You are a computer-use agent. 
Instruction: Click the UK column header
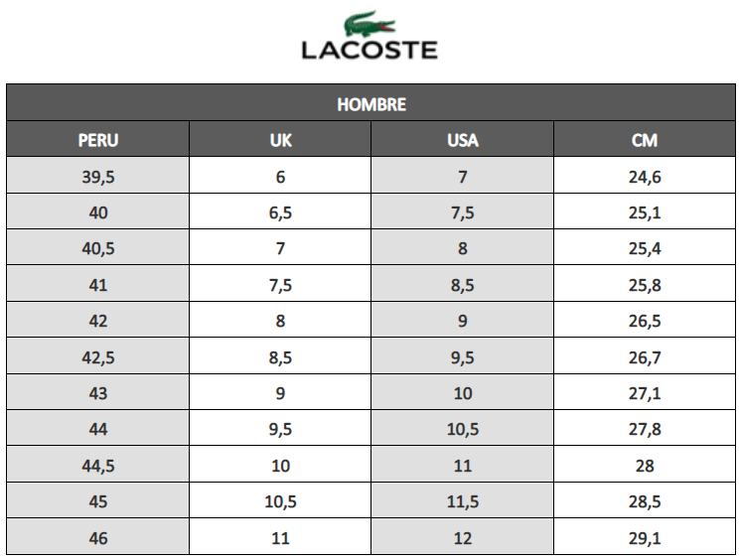[x=280, y=140]
